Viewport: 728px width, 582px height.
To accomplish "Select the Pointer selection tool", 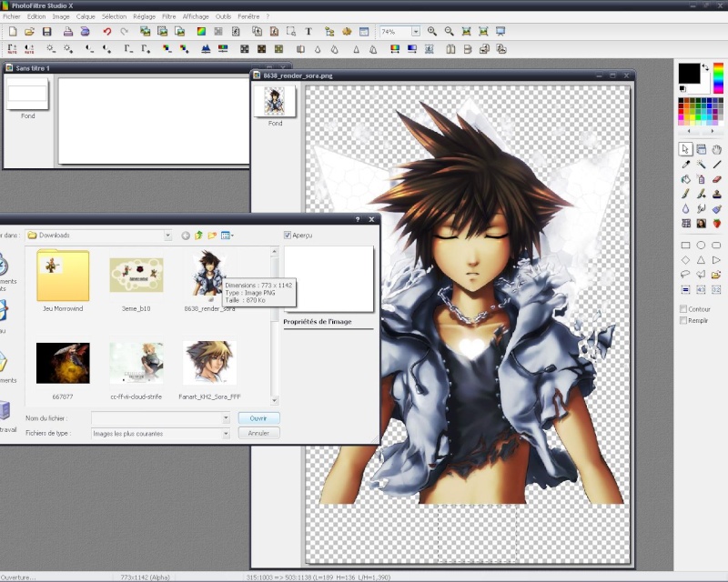I will point(685,149).
